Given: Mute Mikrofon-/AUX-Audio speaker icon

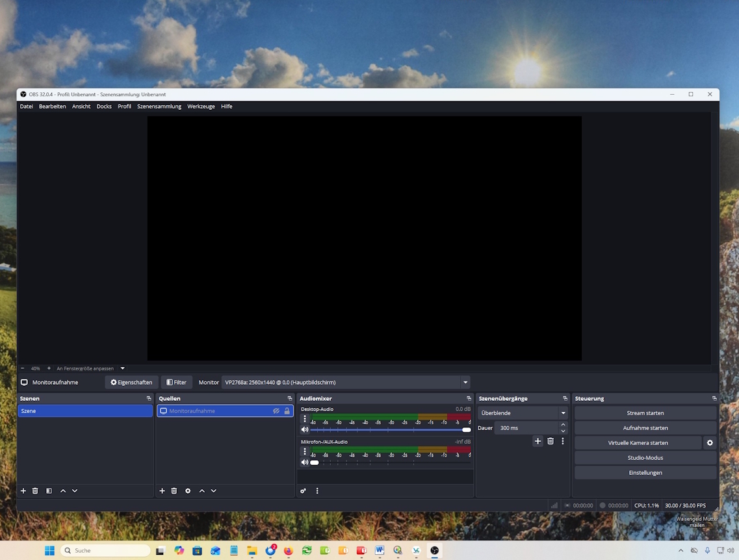Looking at the screenshot, I should (305, 463).
